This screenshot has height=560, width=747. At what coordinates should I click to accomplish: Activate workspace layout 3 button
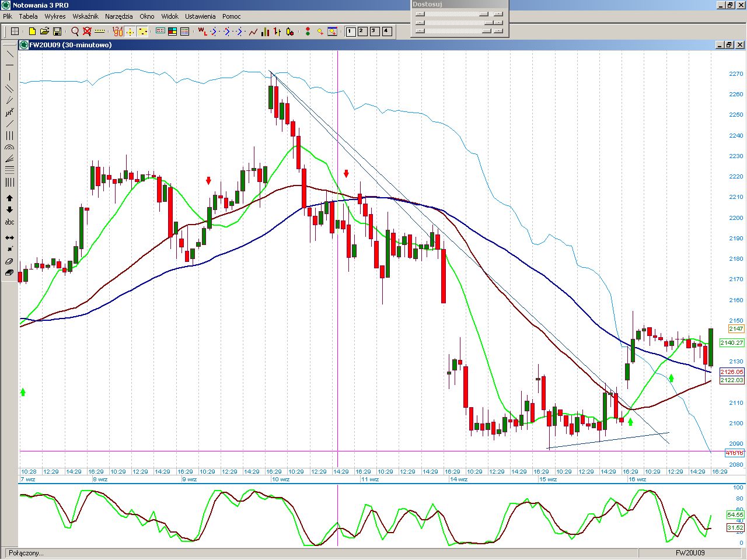pos(375,32)
